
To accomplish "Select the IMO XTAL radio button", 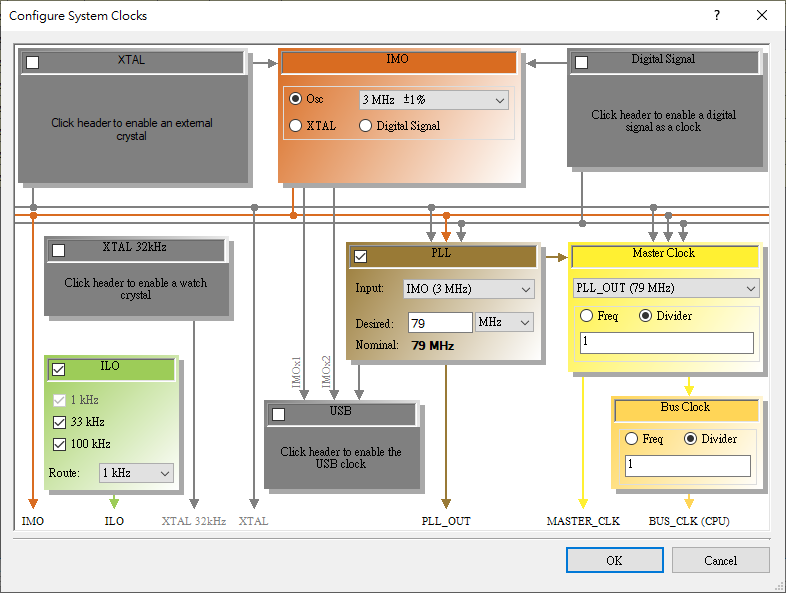I will 295,126.
